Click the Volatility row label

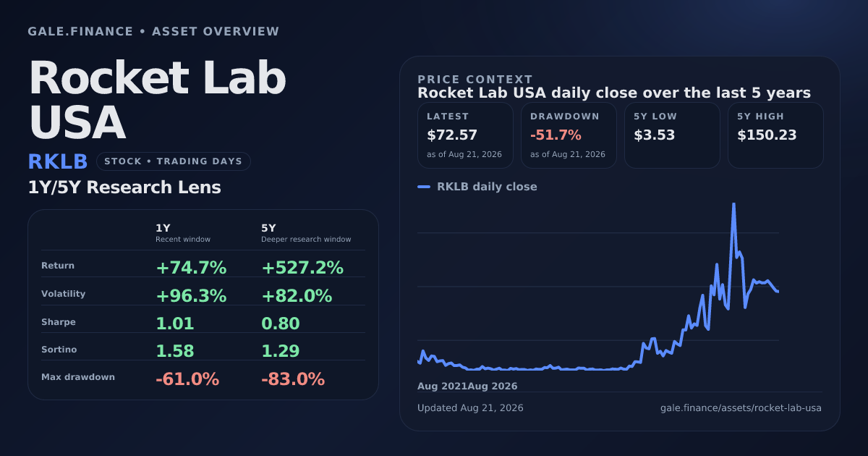pyautogui.click(x=63, y=294)
